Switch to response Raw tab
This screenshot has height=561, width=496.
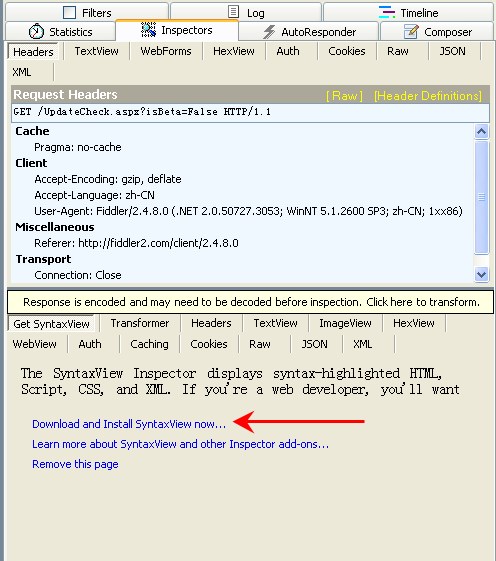click(260, 344)
